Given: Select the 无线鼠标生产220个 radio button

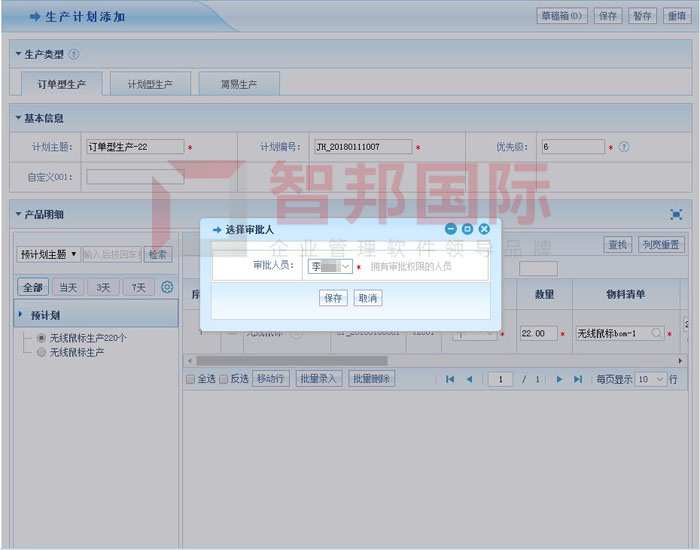Looking at the screenshot, I should tap(41, 338).
